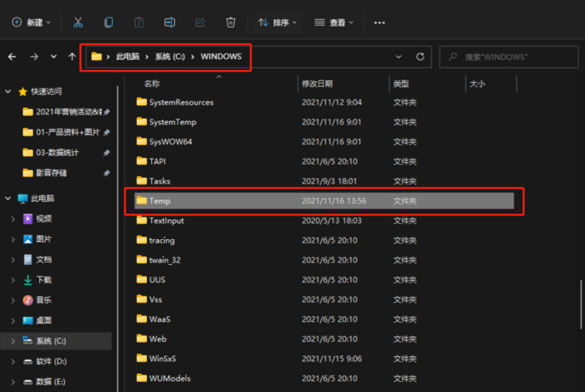Click the Copy icon in toolbar

pos(109,23)
